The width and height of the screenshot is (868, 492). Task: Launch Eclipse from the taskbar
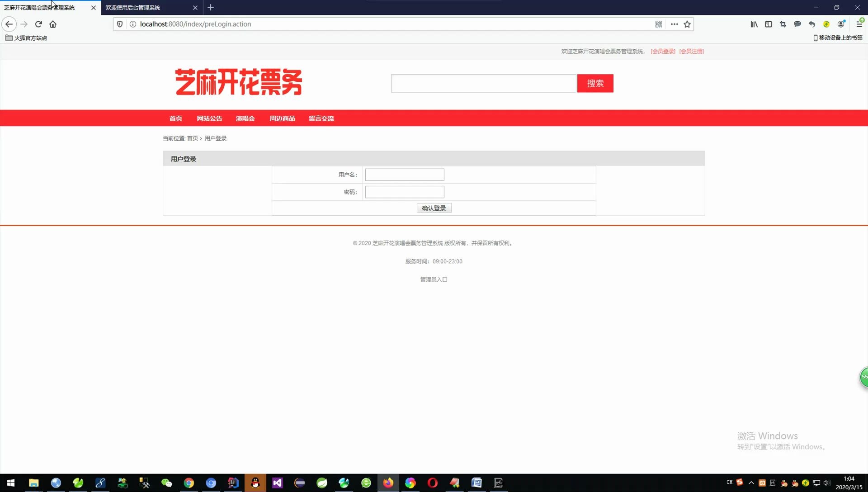coord(300,483)
